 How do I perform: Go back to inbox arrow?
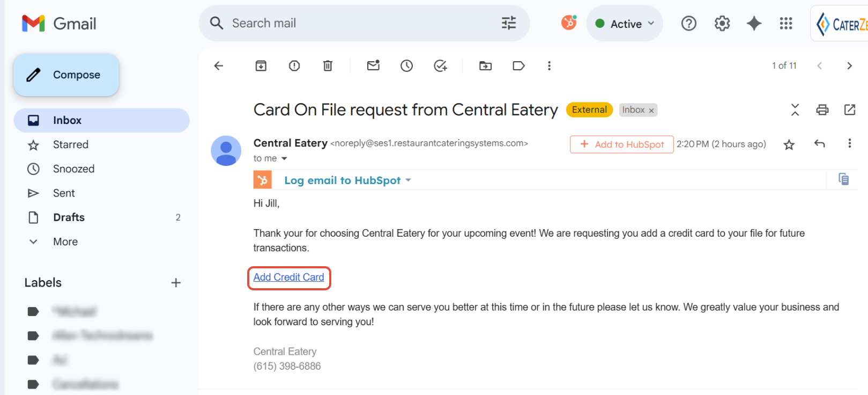coord(218,66)
